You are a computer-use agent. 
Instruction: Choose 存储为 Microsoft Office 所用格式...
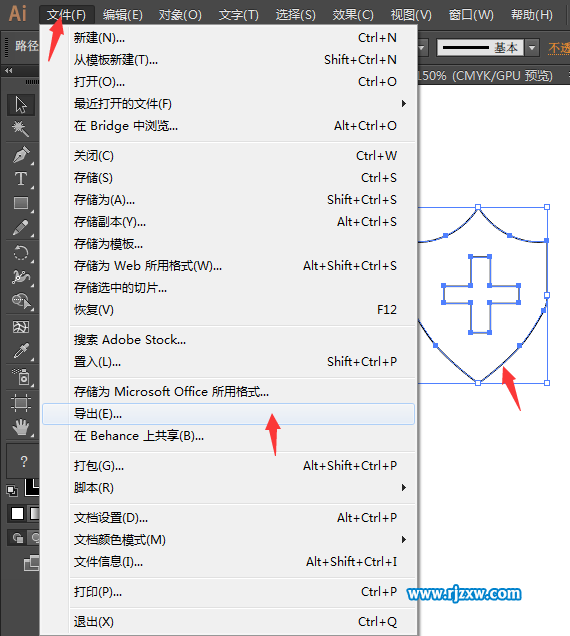[229, 392]
